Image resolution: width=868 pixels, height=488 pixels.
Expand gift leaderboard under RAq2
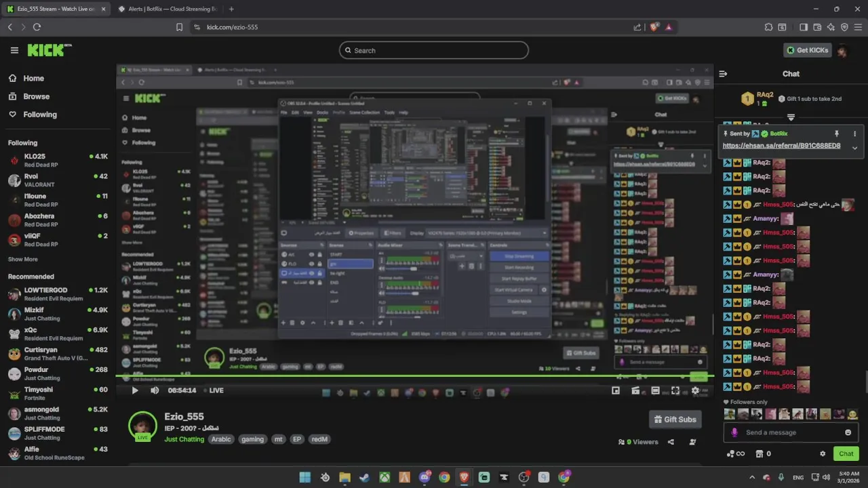[x=791, y=117]
